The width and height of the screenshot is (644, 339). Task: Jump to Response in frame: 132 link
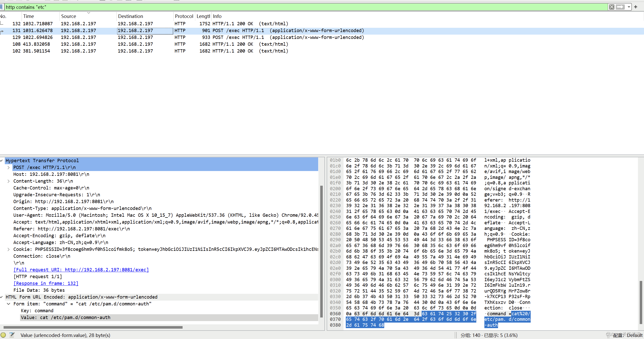tap(46, 283)
